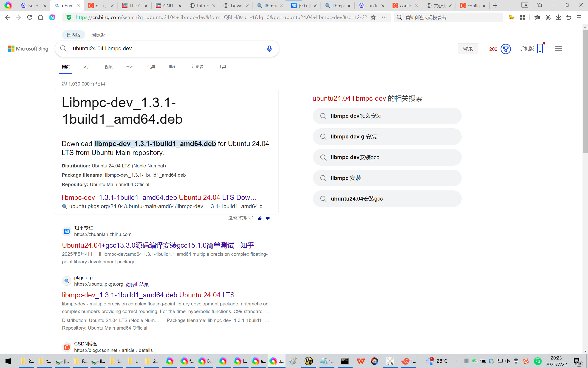Give thumbs up feedback on featured answer

[260, 218]
